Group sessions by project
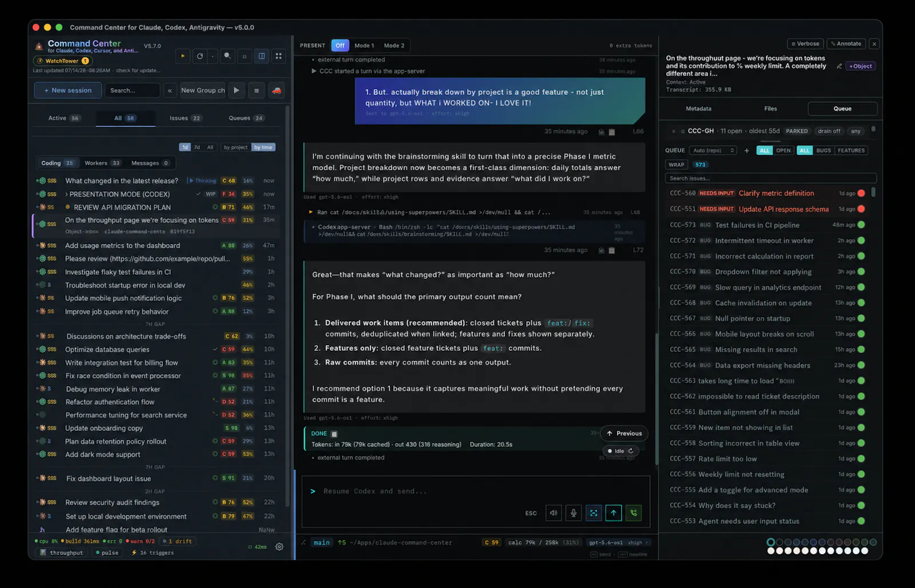Image resolution: width=915 pixels, height=588 pixels. 236,147
